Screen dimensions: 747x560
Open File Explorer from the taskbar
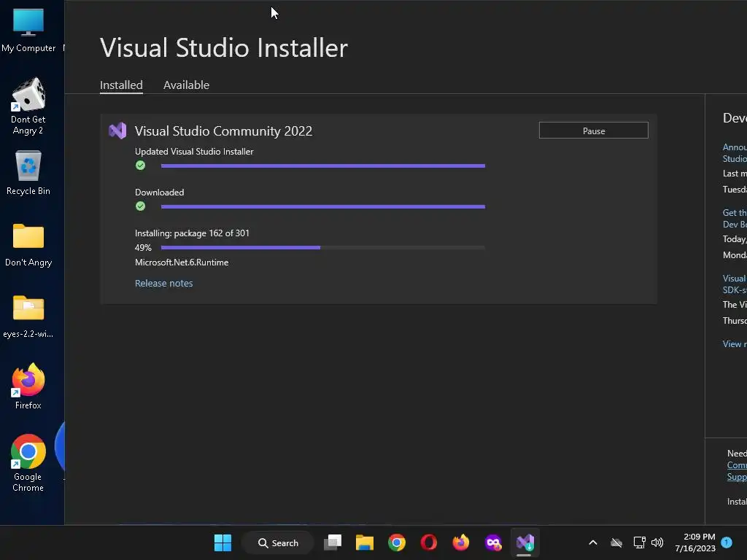[365, 542]
